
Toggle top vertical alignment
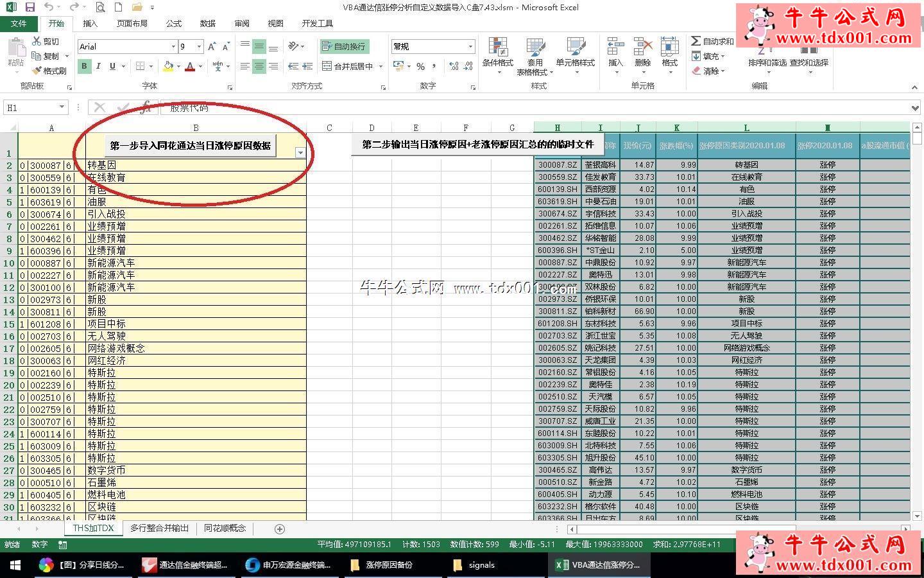[x=245, y=46]
